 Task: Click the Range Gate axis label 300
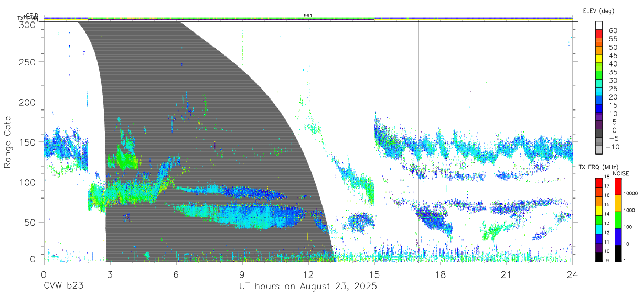tap(27, 24)
